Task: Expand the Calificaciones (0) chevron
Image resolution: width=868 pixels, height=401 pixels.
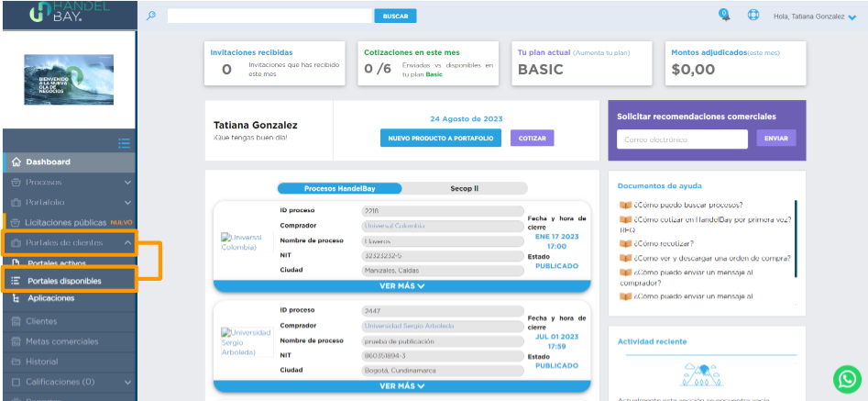Action: click(x=128, y=382)
